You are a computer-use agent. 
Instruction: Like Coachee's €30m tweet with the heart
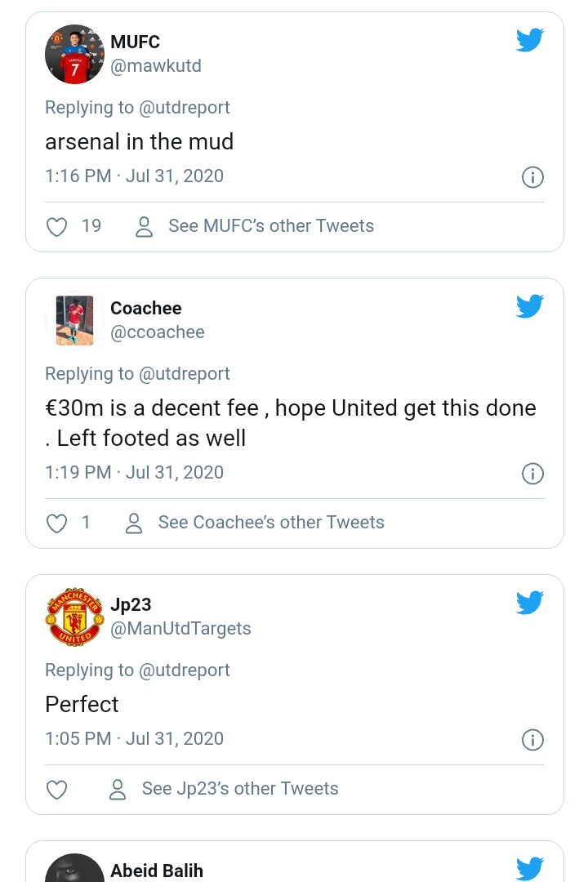point(56,523)
